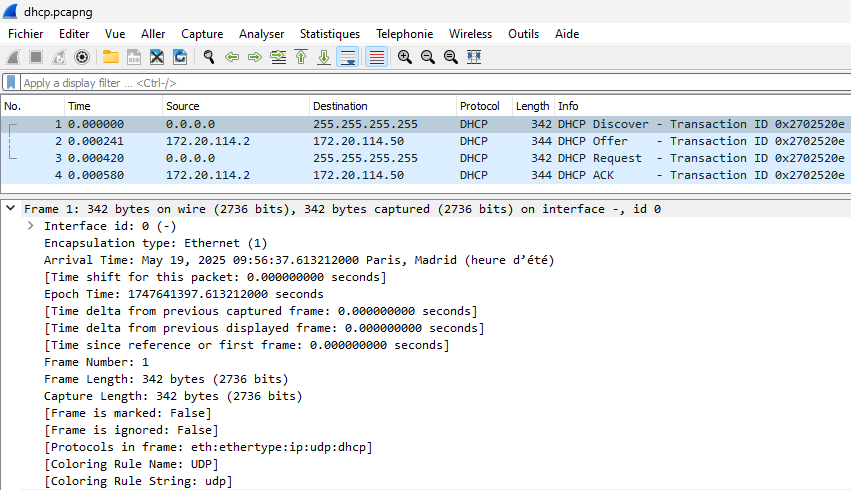Open the Fichier menu

(x=26, y=34)
